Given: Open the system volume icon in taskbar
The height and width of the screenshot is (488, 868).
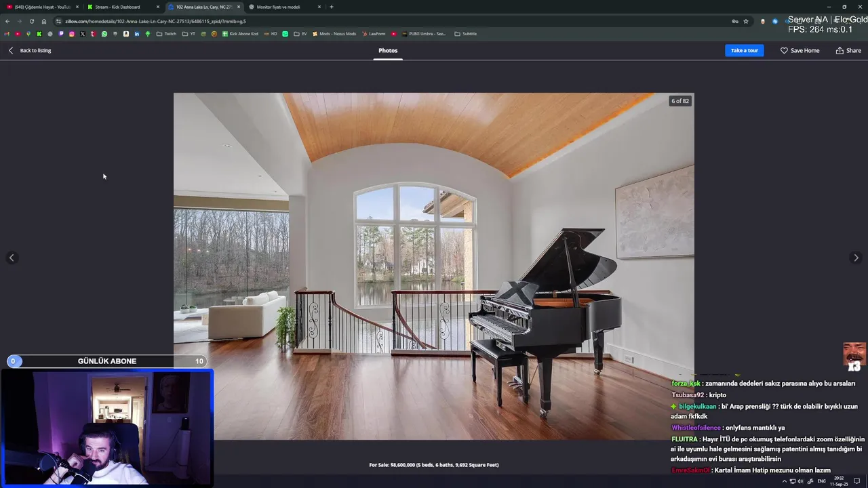Looking at the screenshot, I should click(x=801, y=481).
